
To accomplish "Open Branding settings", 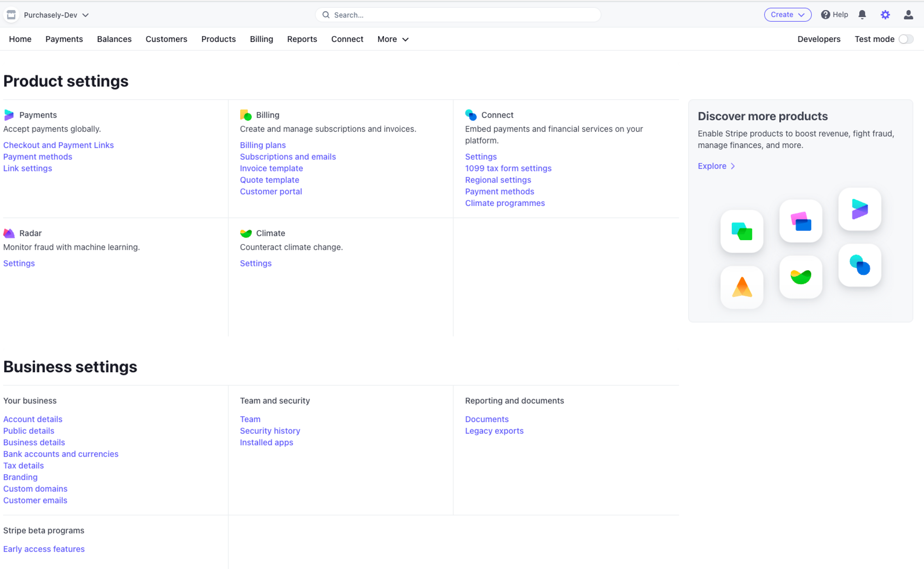I will click(x=20, y=477).
